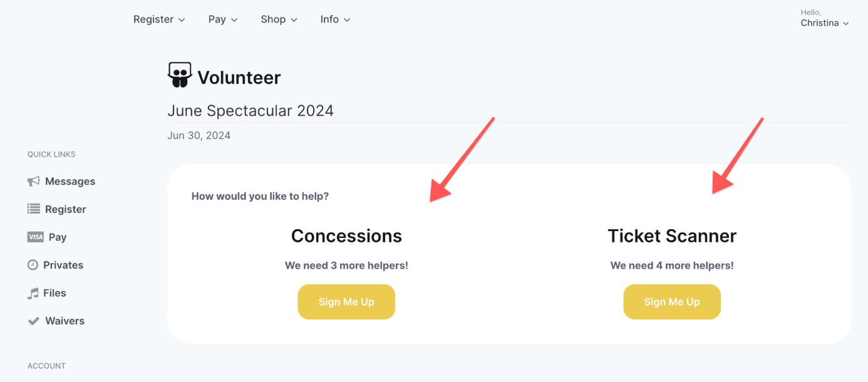Expand the Pay menu in top bar
The width and height of the screenshot is (868, 382).
pos(223,19)
